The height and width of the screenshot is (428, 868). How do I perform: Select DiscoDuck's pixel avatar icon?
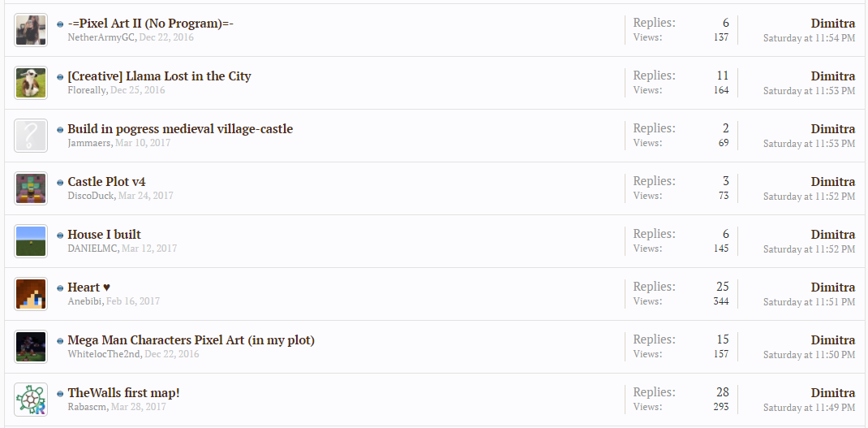click(x=31, y=188)
